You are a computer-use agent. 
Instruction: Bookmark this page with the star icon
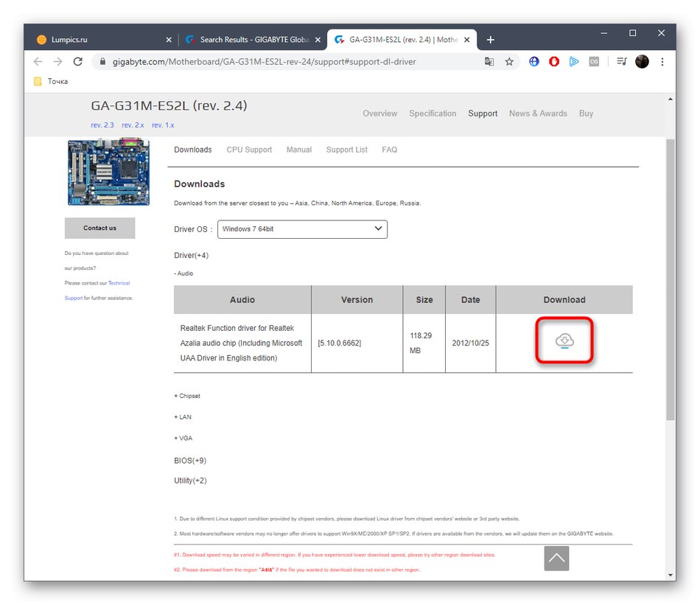(509, 62)
